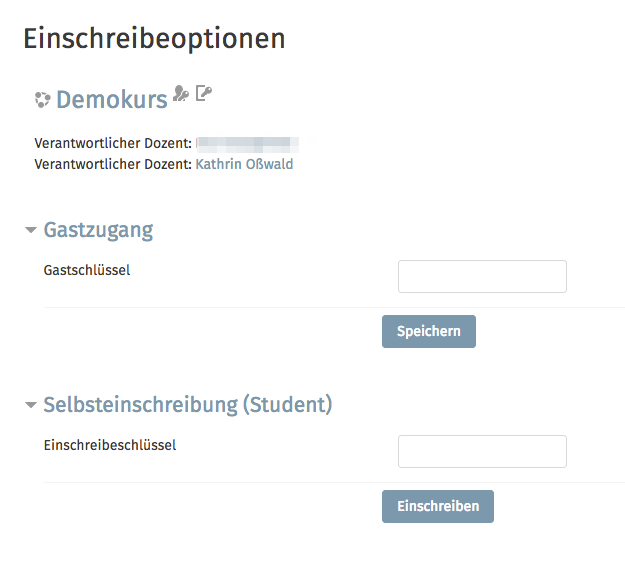Screen dimensions: 625x574
Task: Click the guest access icon after Demokurs
Action: [181, 93]
